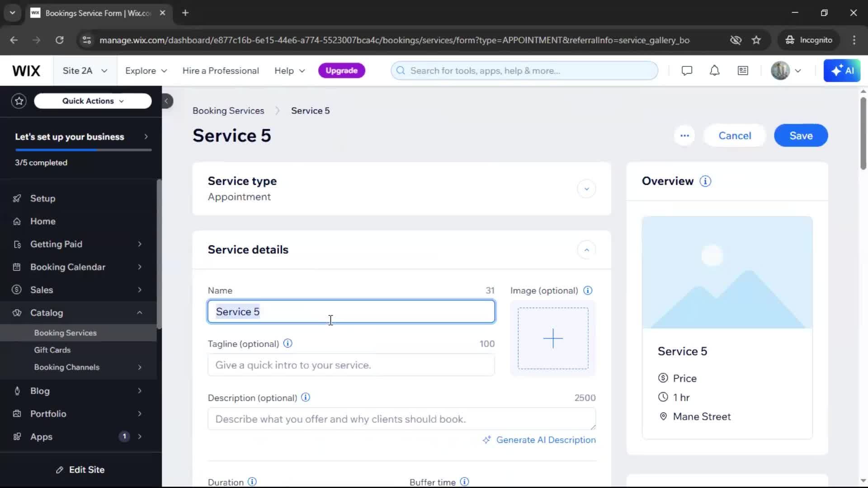Focus the Tagline input field

351,365
